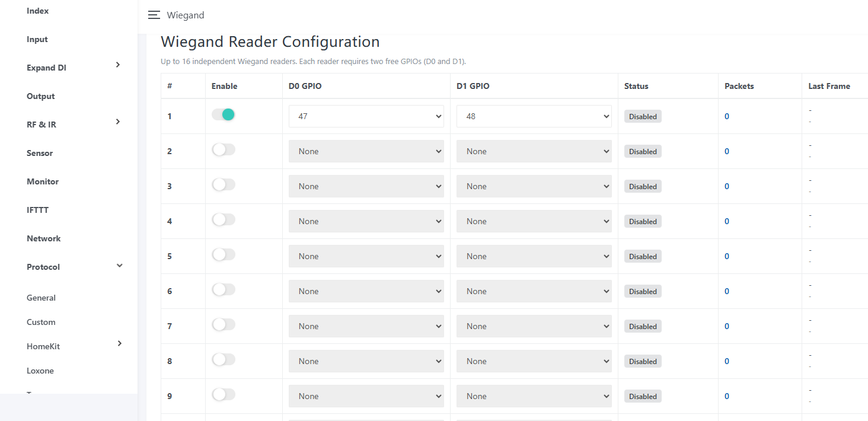Go to Index in sidebar
The width and height of the screenshot is (868, 421).
pyautogui.click(x=38, y=11)
